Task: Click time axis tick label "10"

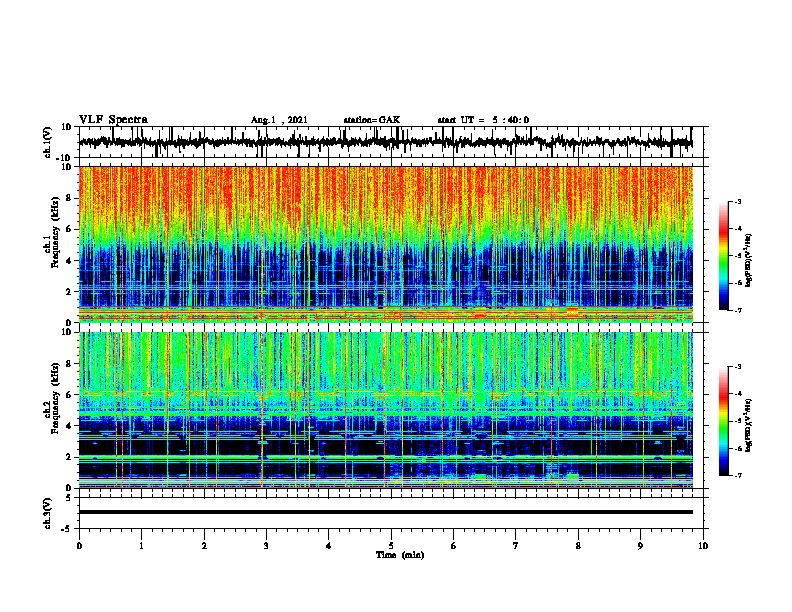Action: 703,546
